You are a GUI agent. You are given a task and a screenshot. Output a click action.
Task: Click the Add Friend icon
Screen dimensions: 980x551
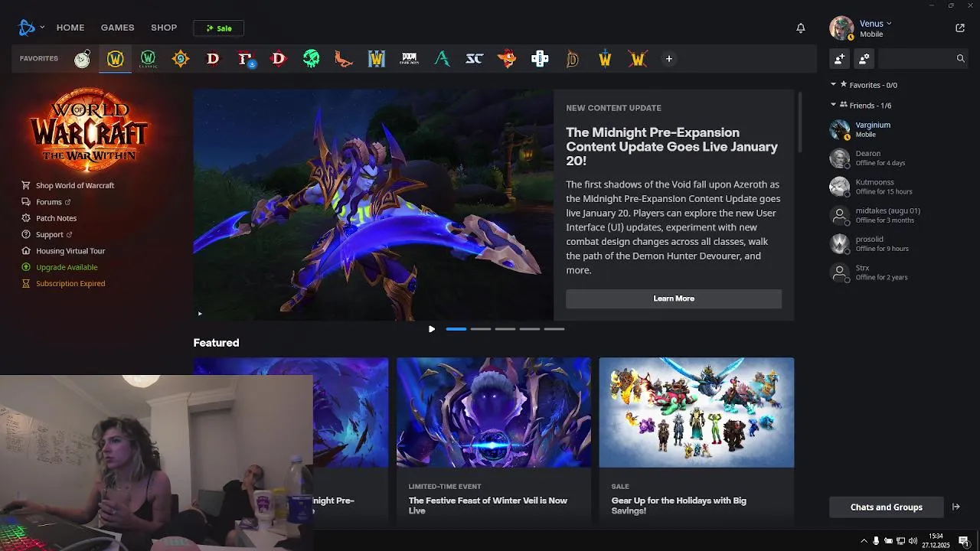point(840,58)
